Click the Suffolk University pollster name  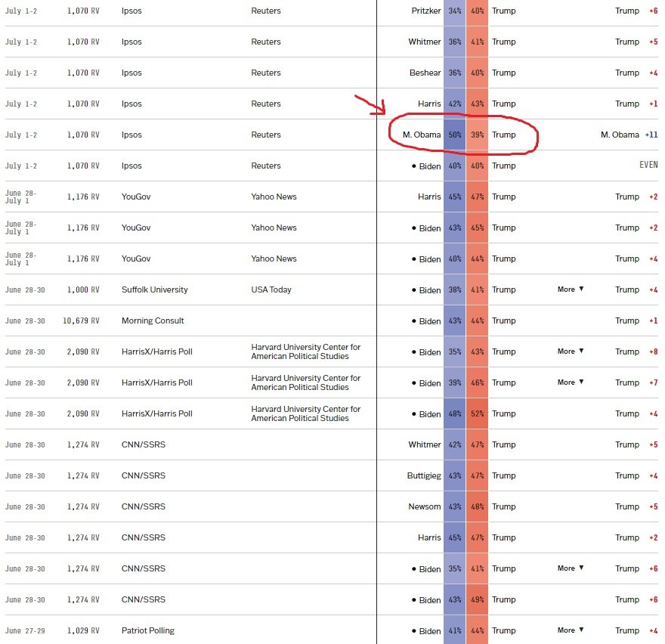tap(154, 289)
